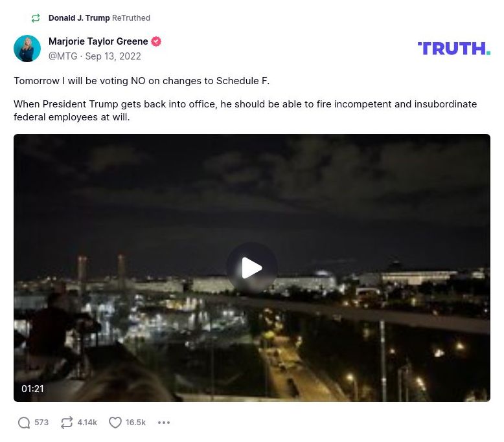
Task: Click the "ReTruthed" label at the top
Action: point(131,18)
